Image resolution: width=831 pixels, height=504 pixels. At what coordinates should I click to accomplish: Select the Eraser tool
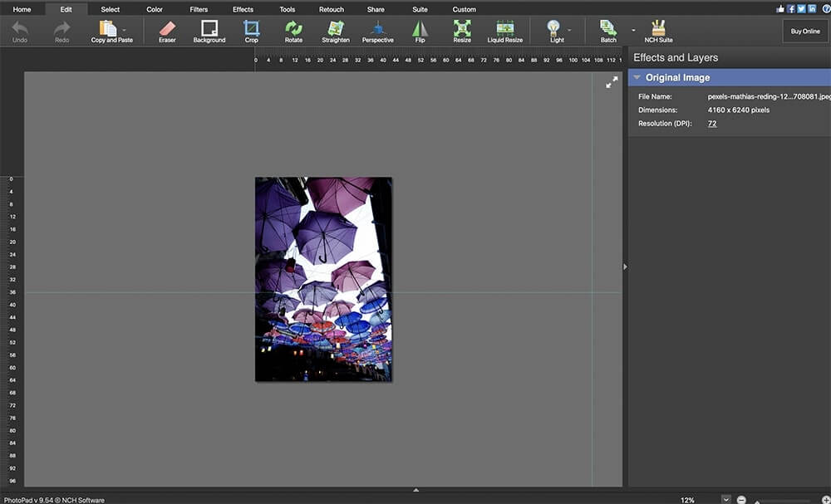pos(166,32)
